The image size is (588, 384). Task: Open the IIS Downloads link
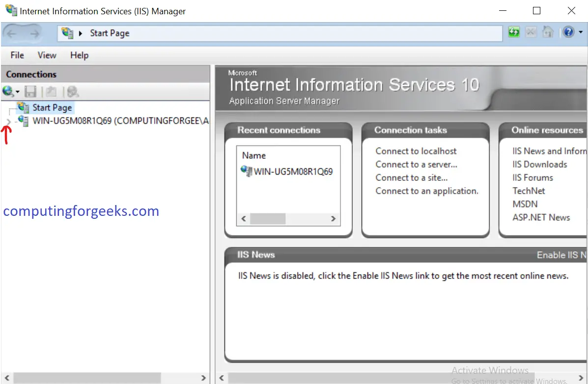[x=540, y=164]
